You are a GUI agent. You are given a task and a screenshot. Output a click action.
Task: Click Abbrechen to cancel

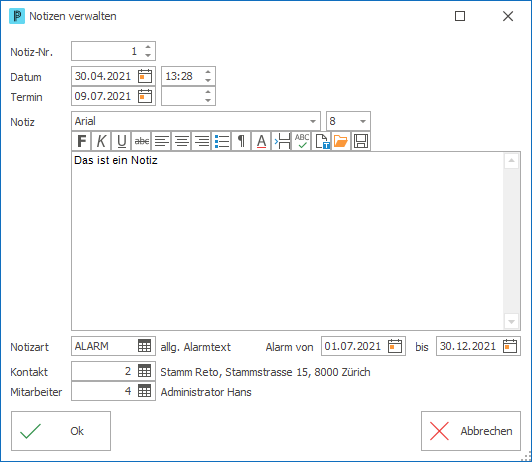[x=471, y=431]
